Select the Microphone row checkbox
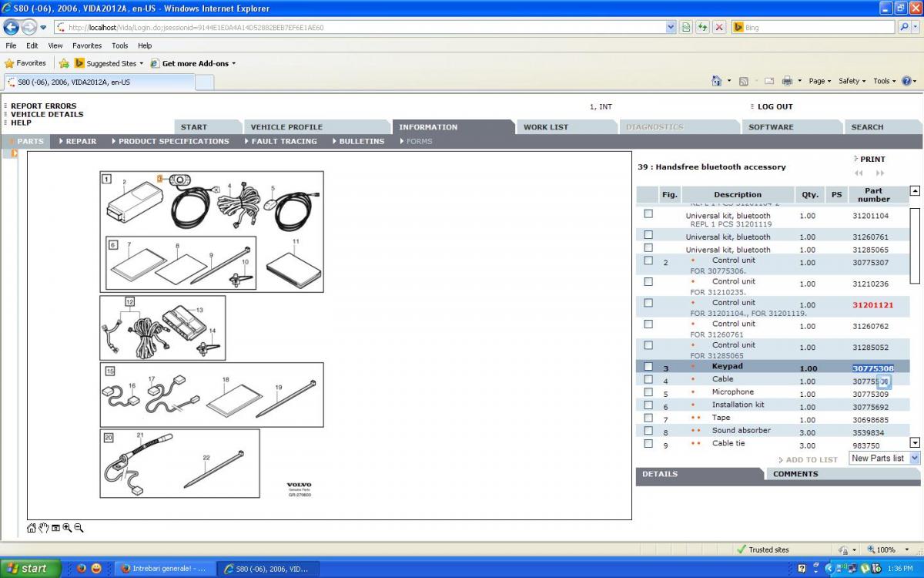The width and height of the screenshot is (924, 578). pos(648,392)
